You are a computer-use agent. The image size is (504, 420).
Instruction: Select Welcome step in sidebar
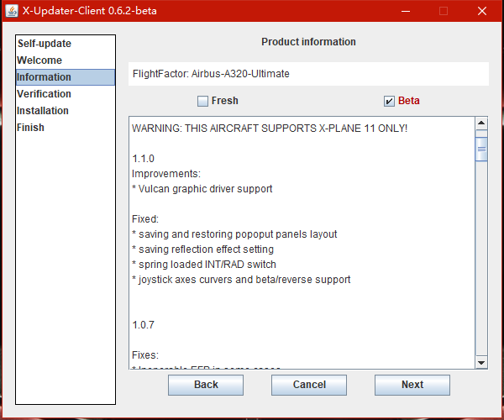coord(66,60)
